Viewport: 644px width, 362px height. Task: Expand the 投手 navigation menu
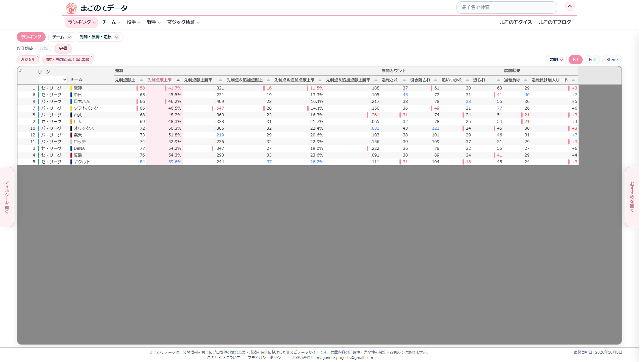pyautogui.click(x=133, y=22)
